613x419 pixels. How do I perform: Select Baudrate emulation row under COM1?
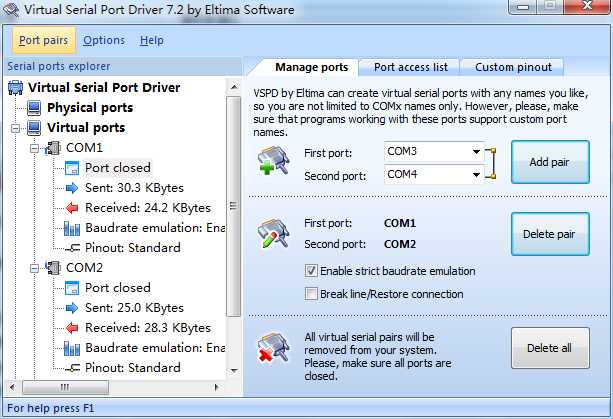click(x=155, y=228)
